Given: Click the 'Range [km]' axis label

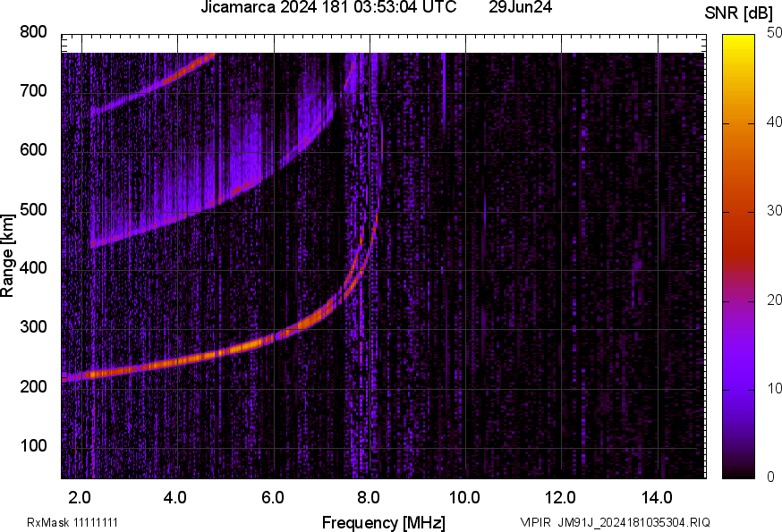Looking at the screenshot, I should click(x=7, y=256).
